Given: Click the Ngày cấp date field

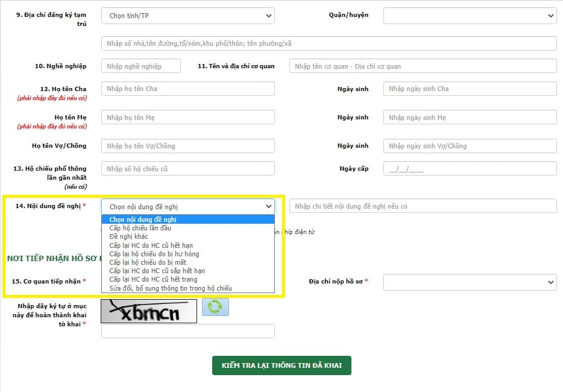Looking at the screenshot, I should click(470, 169).
